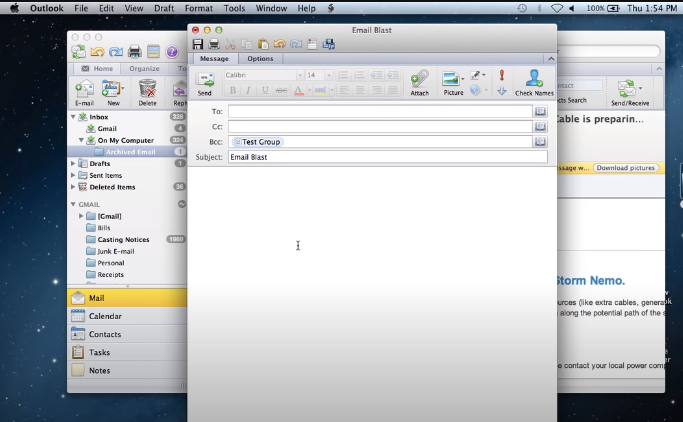Pick the font color A swatch
This screenshot has height=422, width=683.
point(298,90)
